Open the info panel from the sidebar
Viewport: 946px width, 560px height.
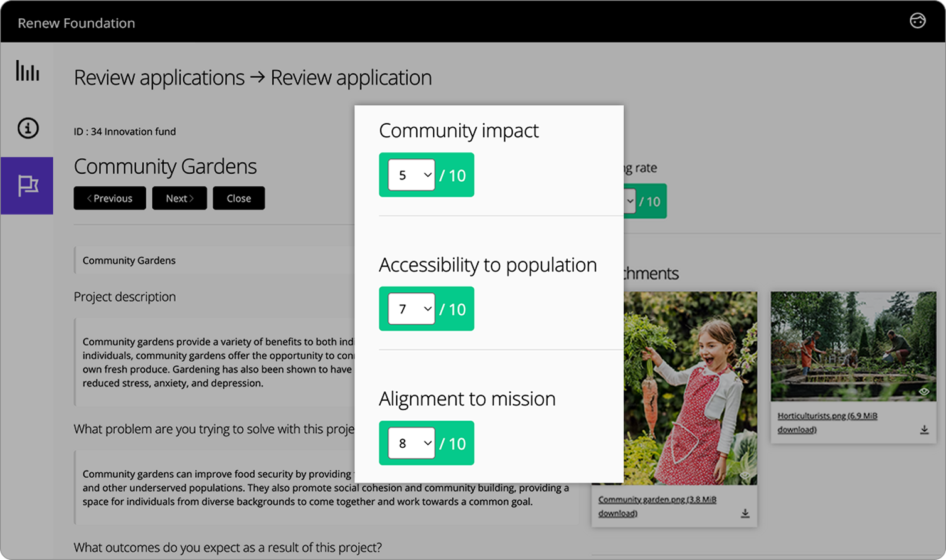tap(27, 129)
